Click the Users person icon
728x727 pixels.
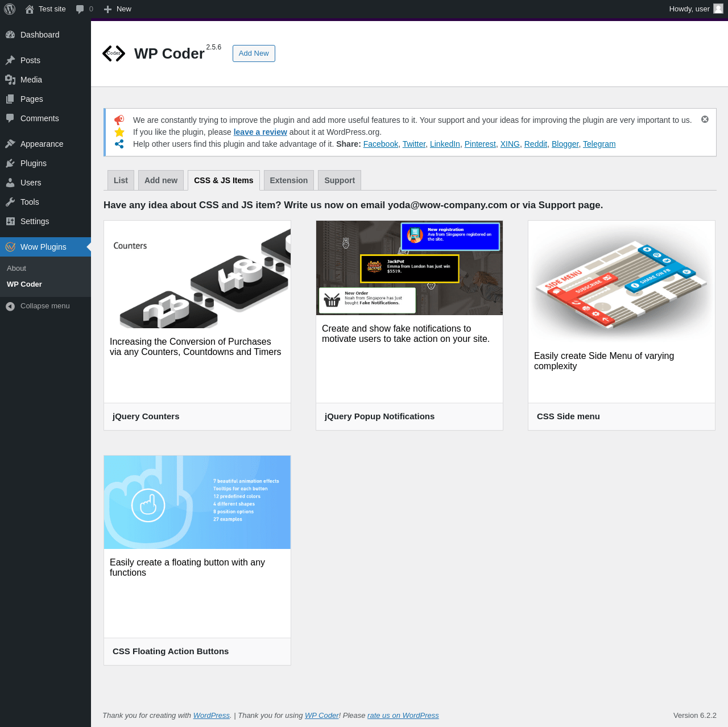click(x=10, y=183)
